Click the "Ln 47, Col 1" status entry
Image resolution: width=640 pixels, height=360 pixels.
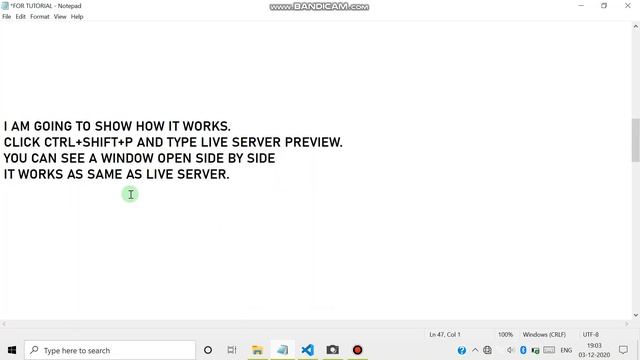pyautogui.click(x=445, y=335)
